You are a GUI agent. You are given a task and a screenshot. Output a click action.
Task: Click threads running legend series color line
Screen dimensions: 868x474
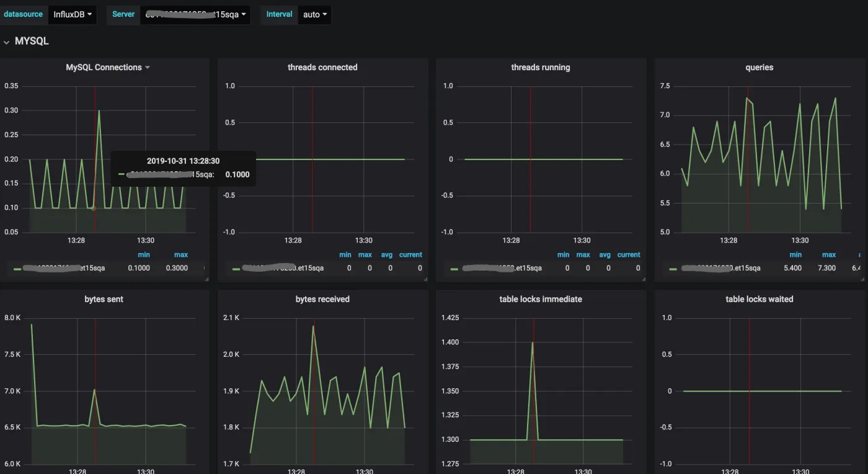pyautogui.click(x=454, y=269)
